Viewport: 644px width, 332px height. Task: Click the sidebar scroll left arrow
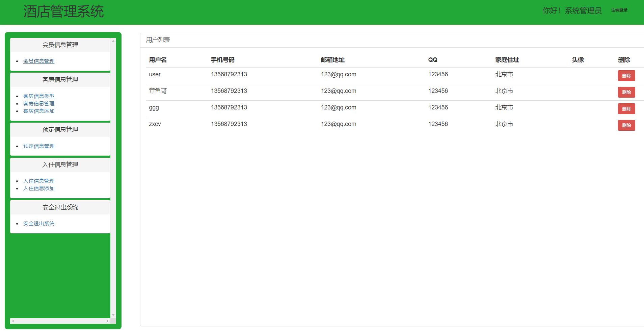(x=13, y=321)
